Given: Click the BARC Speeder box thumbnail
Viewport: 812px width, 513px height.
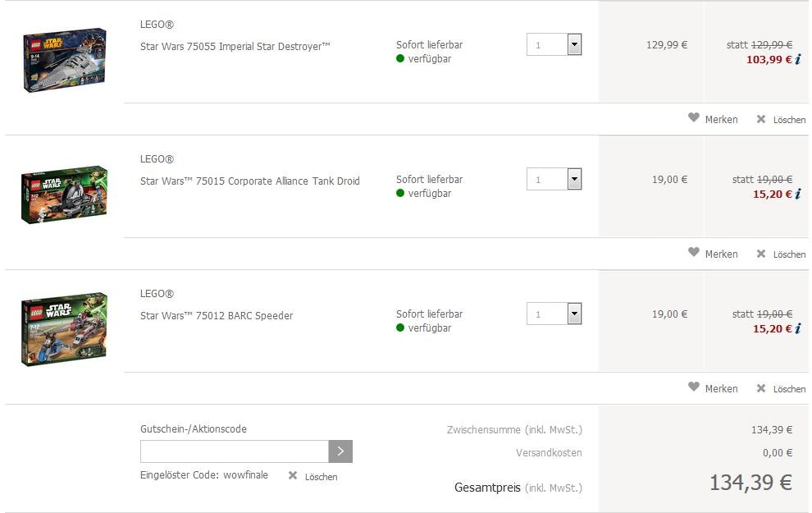Looking at the screenshot, I should tap(64, 329).
